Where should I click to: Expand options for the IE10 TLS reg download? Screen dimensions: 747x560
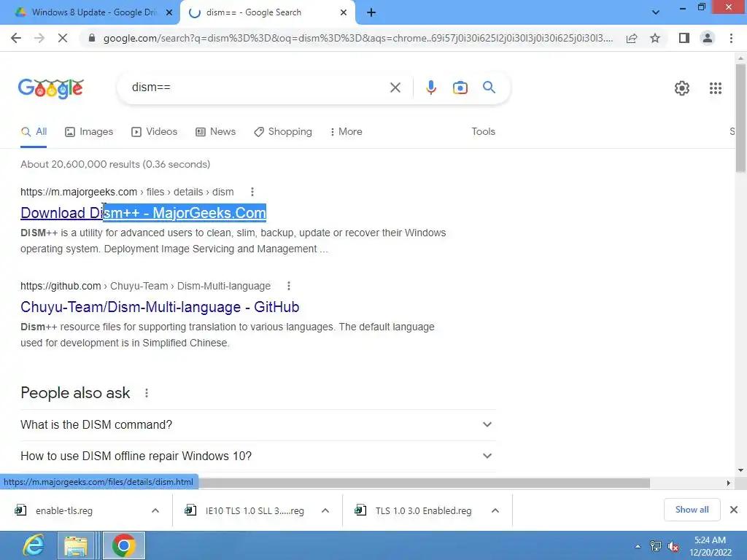pos(325,510)
